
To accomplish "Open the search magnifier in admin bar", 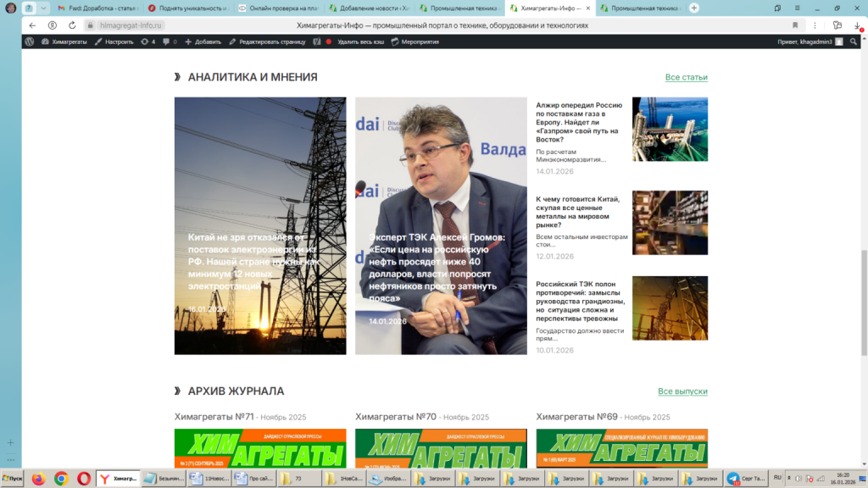I will 852,42.
